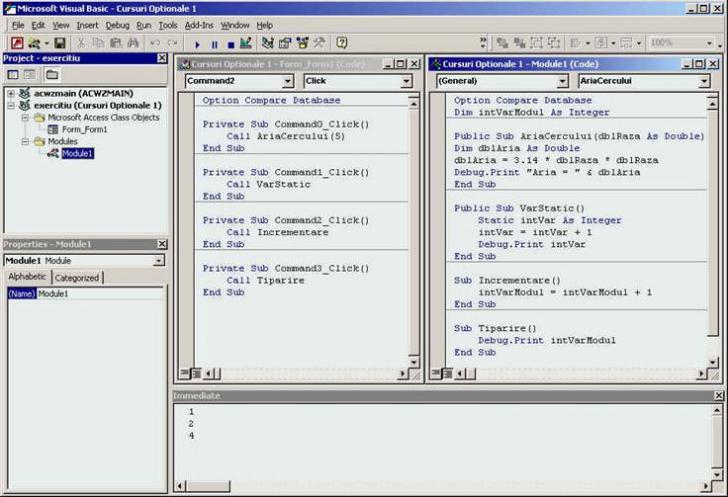Screen dimensions: 728x497
Task: Open the Toolbox hammer-and-wrench icon
Action: (319, 43)
